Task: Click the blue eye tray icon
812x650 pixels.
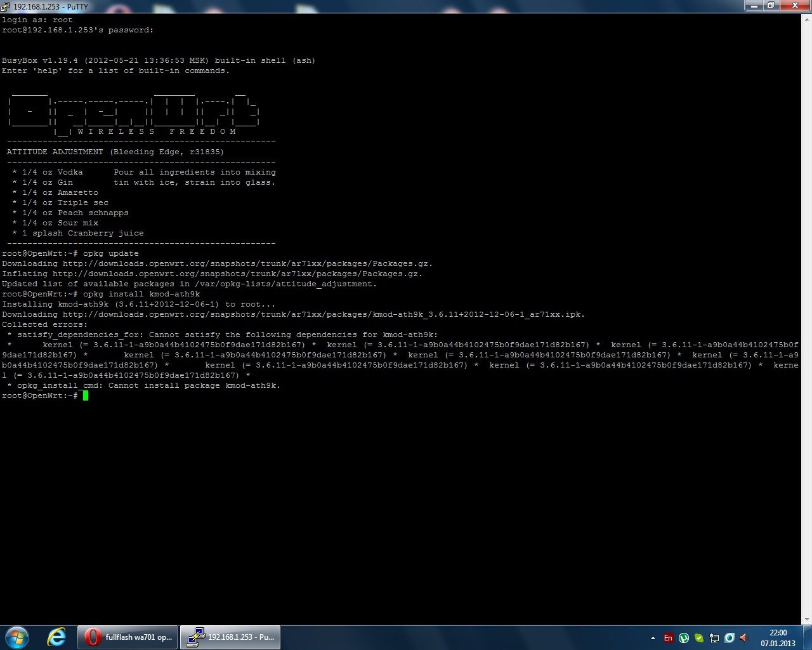Action: 730,638
